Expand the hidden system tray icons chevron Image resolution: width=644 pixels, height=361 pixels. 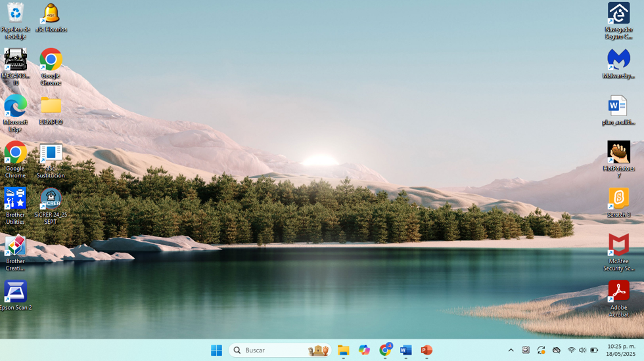pyautogui.click(x=511, y=350)
